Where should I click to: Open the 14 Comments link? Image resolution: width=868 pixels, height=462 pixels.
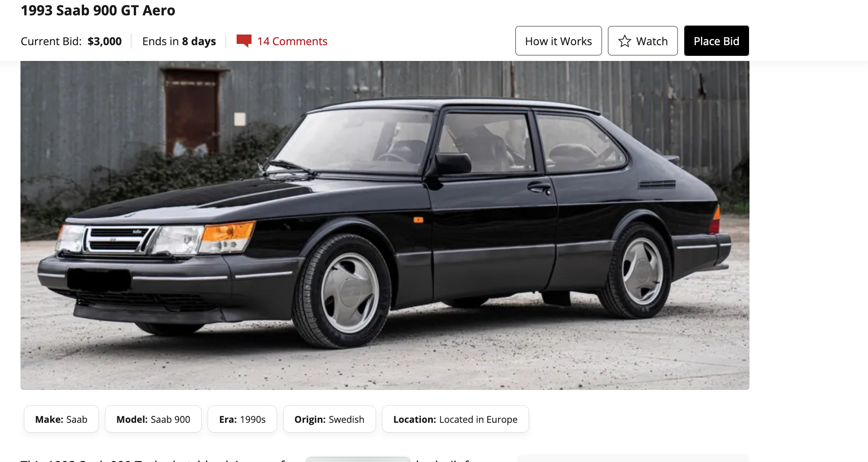click(292, 41)
